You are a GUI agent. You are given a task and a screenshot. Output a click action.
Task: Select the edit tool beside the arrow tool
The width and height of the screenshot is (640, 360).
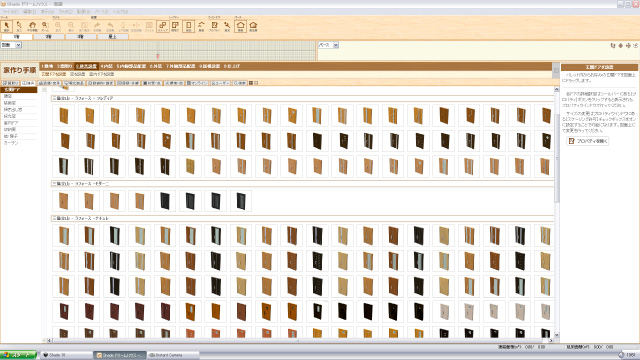pyautogui.click(x=19, y=26)
